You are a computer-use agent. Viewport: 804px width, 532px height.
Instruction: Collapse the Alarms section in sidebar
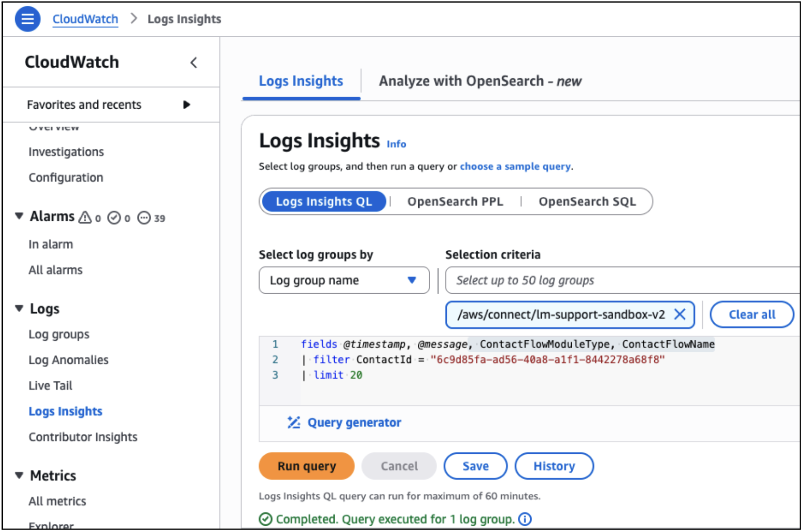19,216
